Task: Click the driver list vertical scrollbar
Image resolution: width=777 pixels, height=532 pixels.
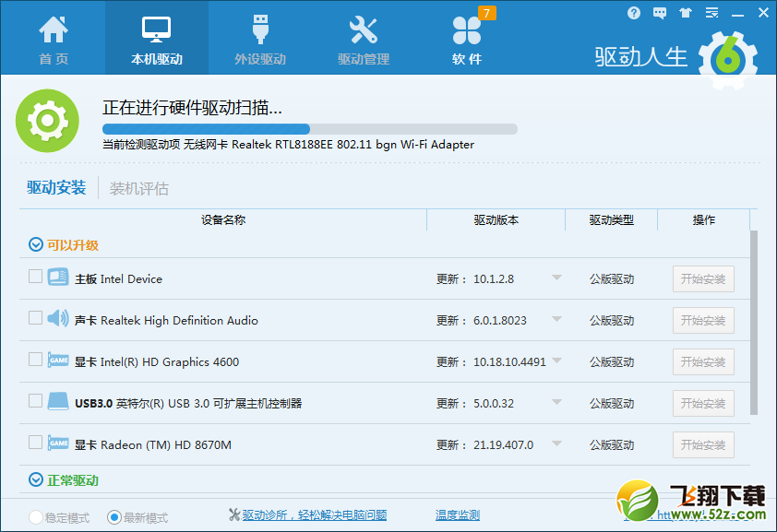Action: (x=754, y=322)
